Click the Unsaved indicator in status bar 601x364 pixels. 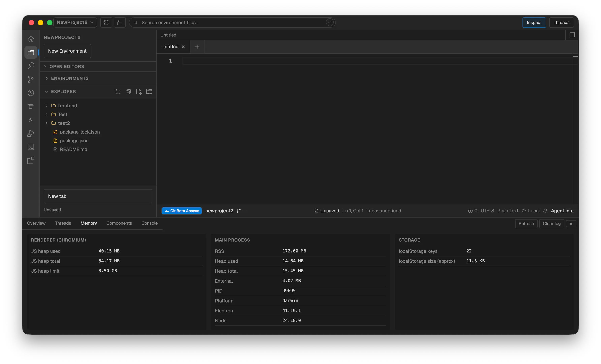click(327, 211)
